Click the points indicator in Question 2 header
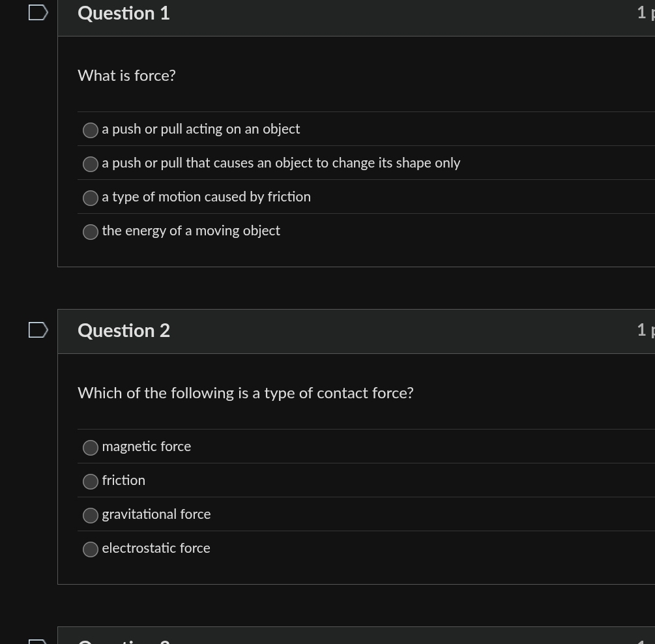This screenshot has width=655, height=644. [x=646, y=330]
